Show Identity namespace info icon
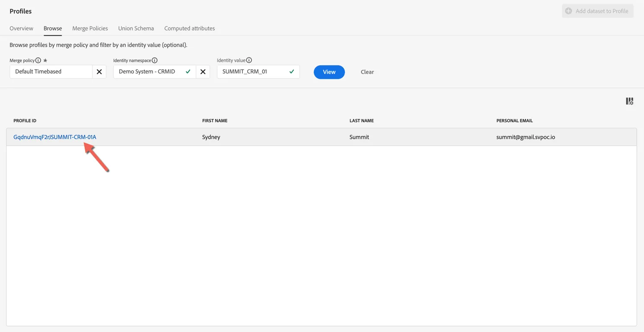The height and width of the screenshot is (332, 644). [155, 60]
